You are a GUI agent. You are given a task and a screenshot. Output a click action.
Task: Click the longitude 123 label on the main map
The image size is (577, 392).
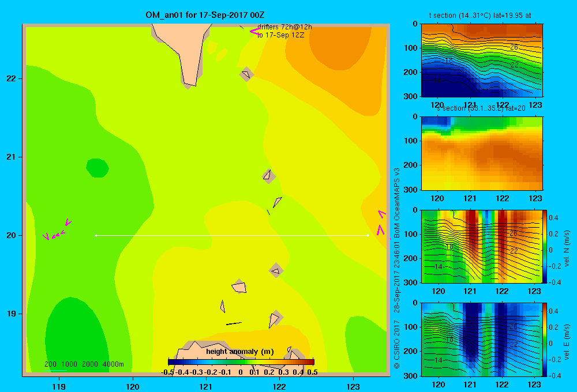click(353, 386)
